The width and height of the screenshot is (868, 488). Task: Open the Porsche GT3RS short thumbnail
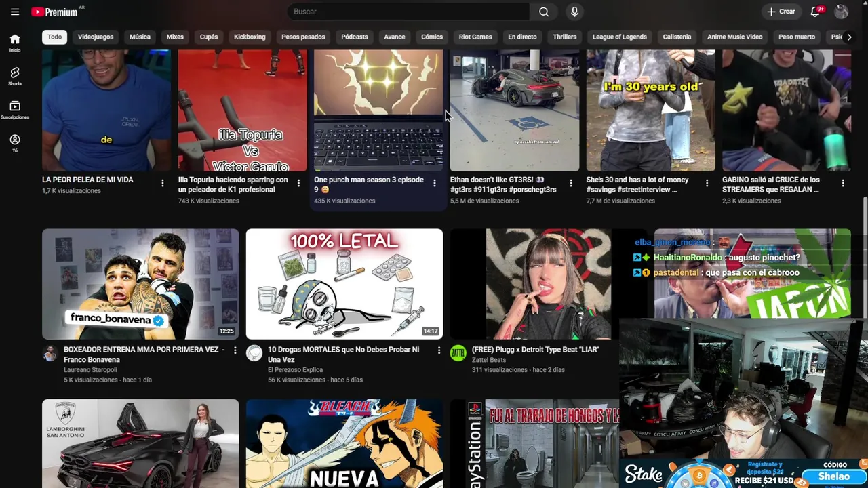[x=515, y=110]
